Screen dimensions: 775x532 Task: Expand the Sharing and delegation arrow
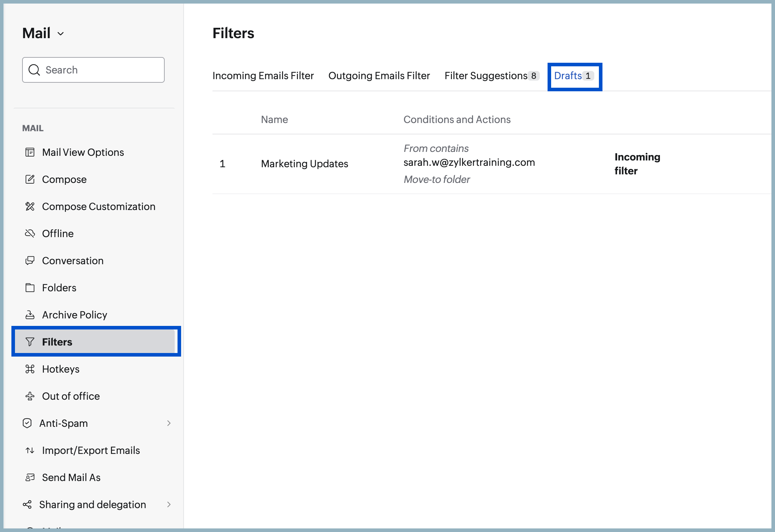169,505
